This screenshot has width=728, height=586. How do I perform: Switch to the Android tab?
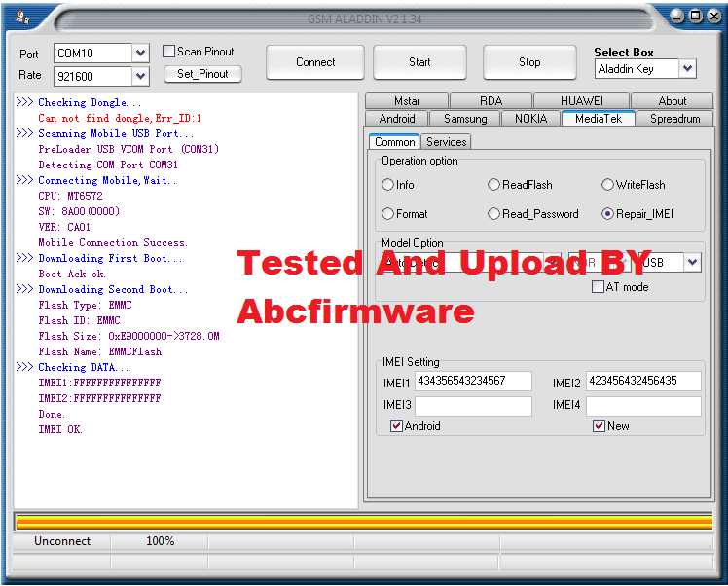click(x=397, y=119)
